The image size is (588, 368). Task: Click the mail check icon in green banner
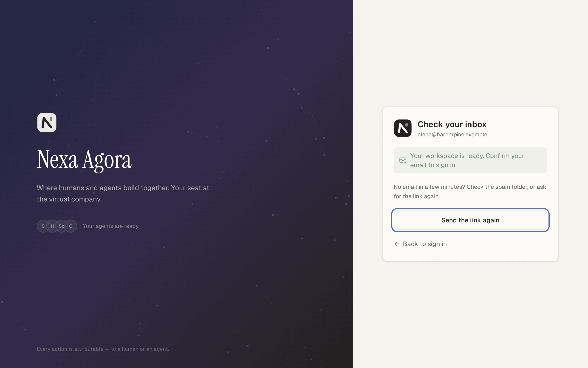coord(403,160)
